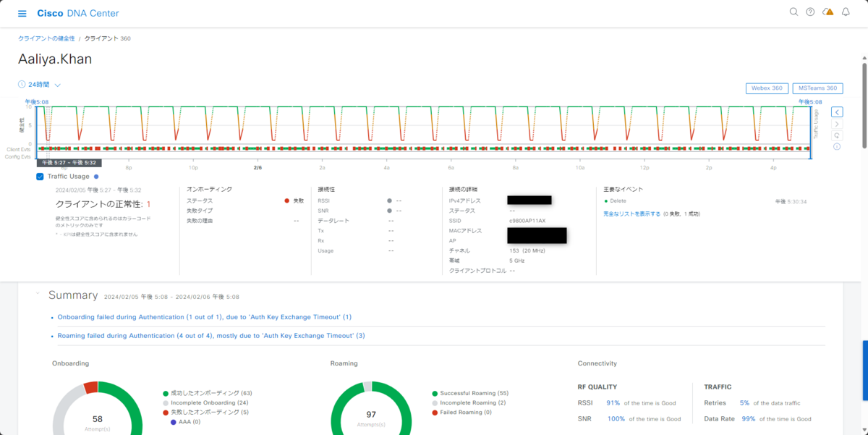Uncheck the Traffic Usage checkbox
This screenshot has height=435, width=868.
(41, 177)
